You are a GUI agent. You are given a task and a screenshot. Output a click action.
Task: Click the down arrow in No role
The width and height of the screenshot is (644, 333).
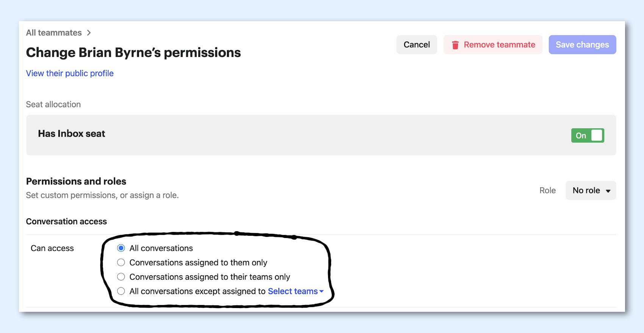click(x=608, y=191)
